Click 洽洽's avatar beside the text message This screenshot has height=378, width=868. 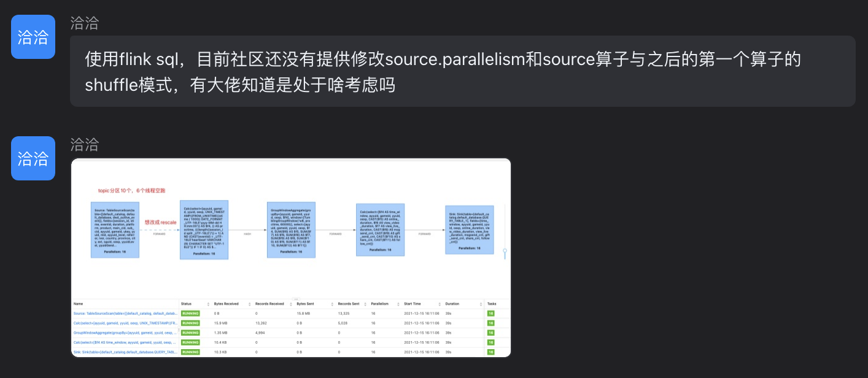(x=33, y=37)
